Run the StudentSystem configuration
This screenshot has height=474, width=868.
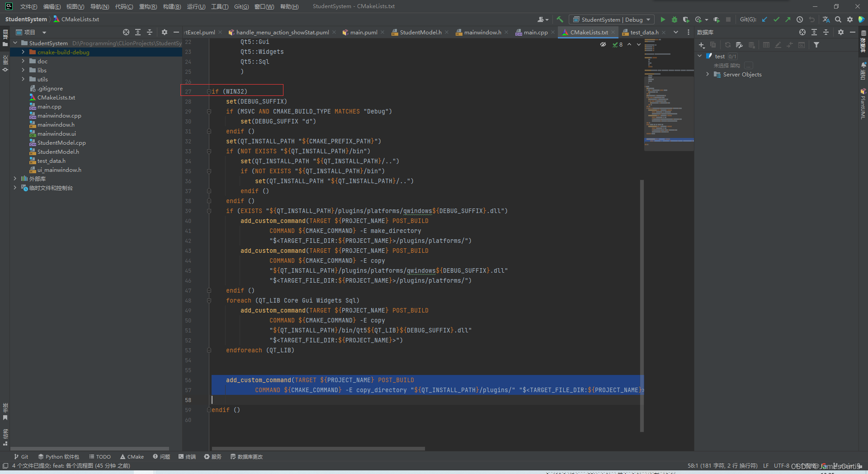[x=663, y=19]
